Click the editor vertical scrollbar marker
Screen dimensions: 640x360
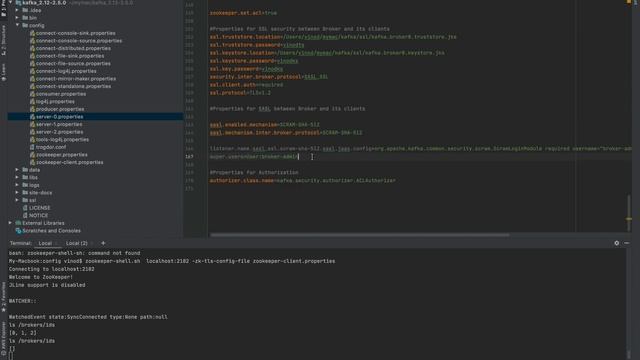(629, 219)
